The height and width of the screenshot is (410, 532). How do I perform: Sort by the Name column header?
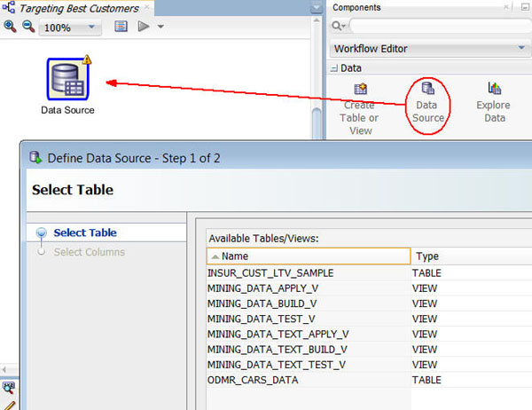click(x=309, y=256)
